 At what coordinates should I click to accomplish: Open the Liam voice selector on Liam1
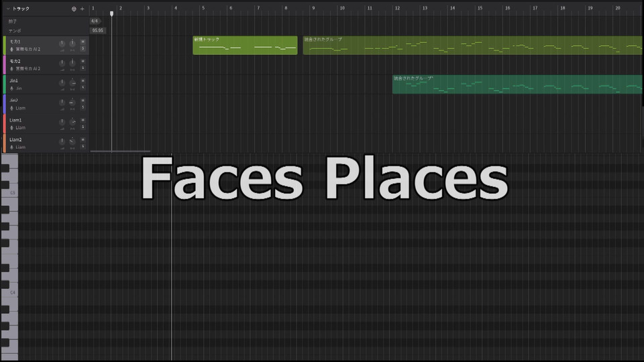pos(21,127)
